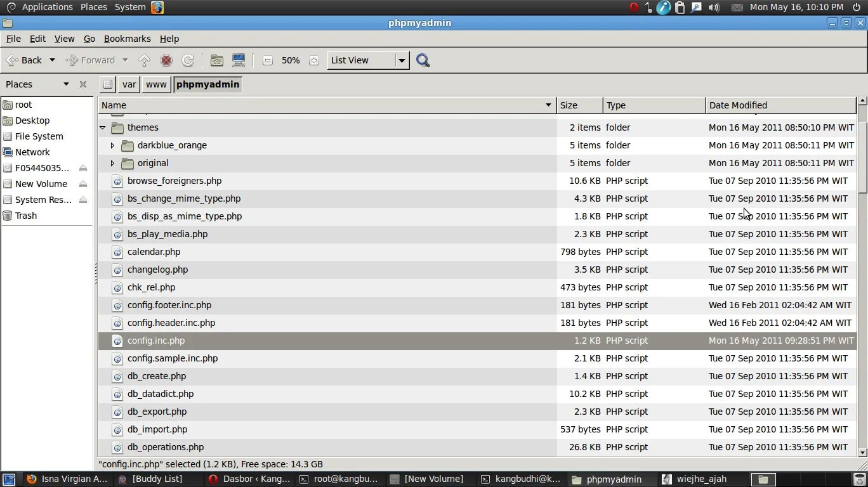Open the Back history dropdown arrow

[52, 60]
